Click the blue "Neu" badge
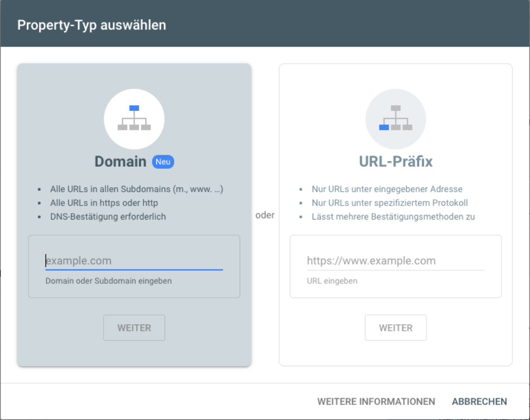The width and height of the screenshot is (530, 420). (x=163, y=162)
